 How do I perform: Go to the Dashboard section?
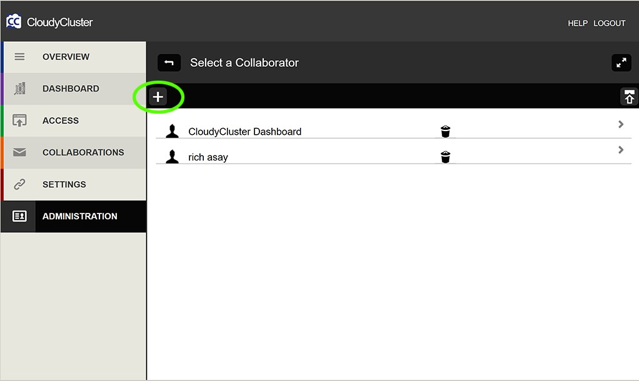(x=75, y=89)
